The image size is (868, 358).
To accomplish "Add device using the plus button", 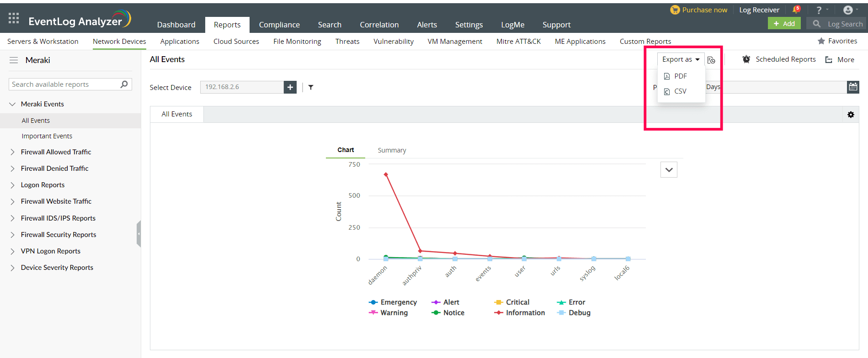I will pos(290,87).
